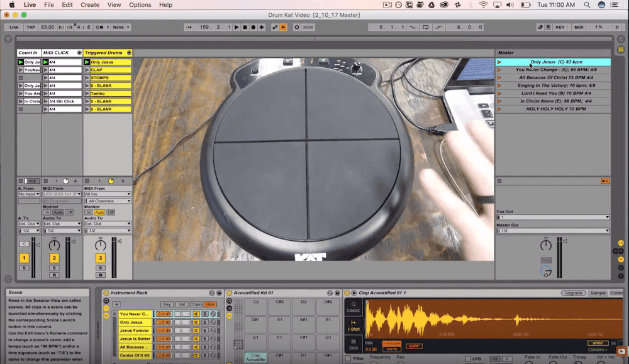Open the Create menu

pyautogui.click(x=90, y=5)
